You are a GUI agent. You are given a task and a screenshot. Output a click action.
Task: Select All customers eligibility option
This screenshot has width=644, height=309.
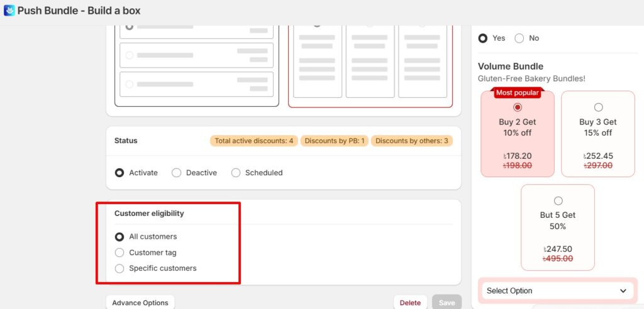pyautogui.click(x=119, y=237)
